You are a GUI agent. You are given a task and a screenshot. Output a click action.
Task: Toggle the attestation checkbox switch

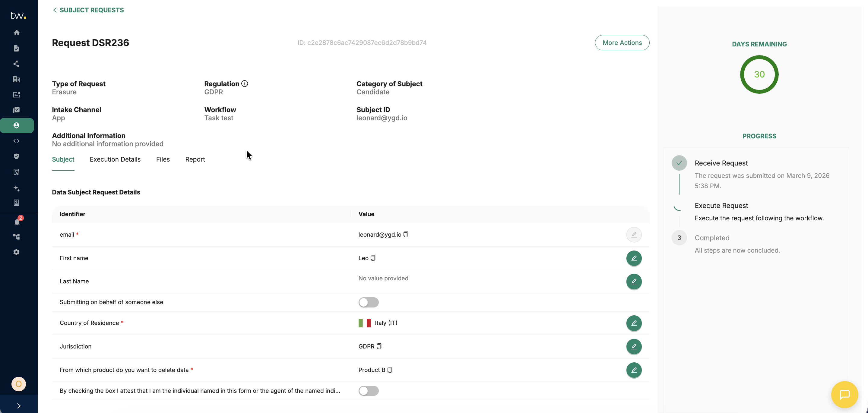(x=368, y=391)
